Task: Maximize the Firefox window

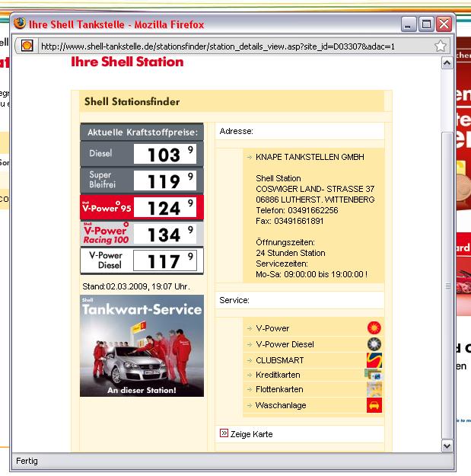Action: [426, 24]
